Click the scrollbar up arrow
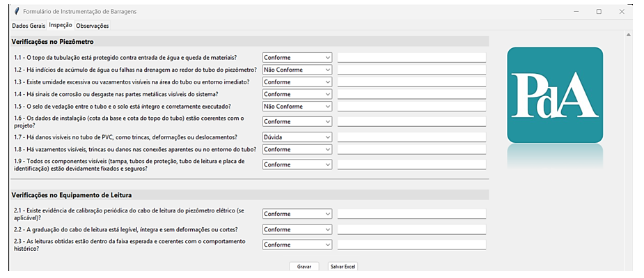Viewport: 644px width, 278px height. coord(628,36)
